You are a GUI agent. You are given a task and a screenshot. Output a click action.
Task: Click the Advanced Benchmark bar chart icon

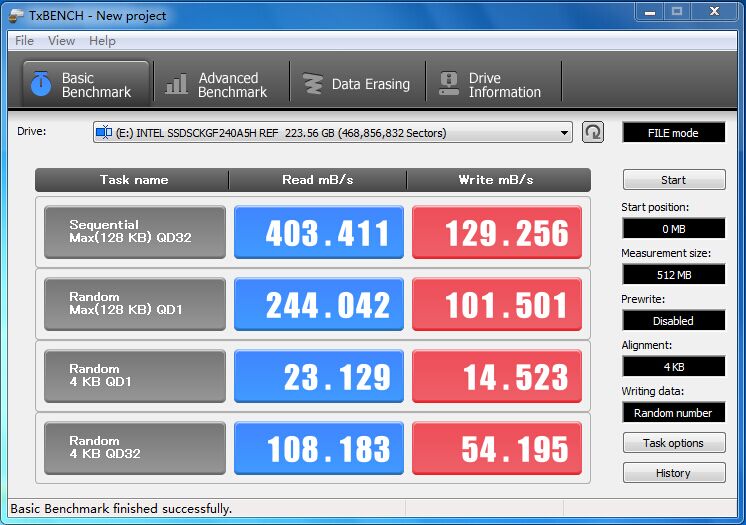click(x=177, y=84)
